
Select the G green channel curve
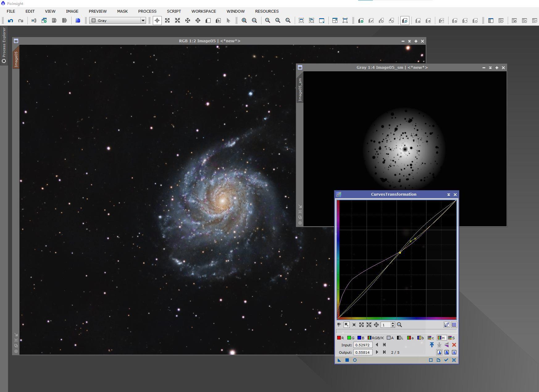pos(351,338)
